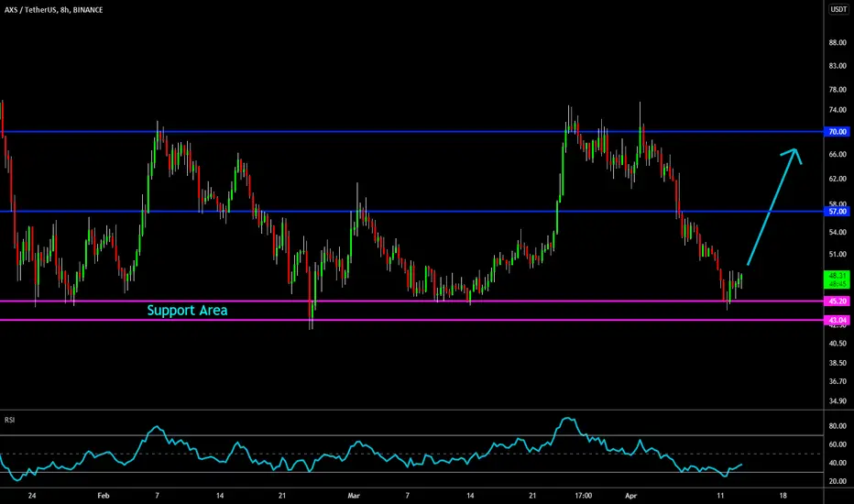Click the 17:00 time label
The image size is (854, 504).
(x=584, y=496)
